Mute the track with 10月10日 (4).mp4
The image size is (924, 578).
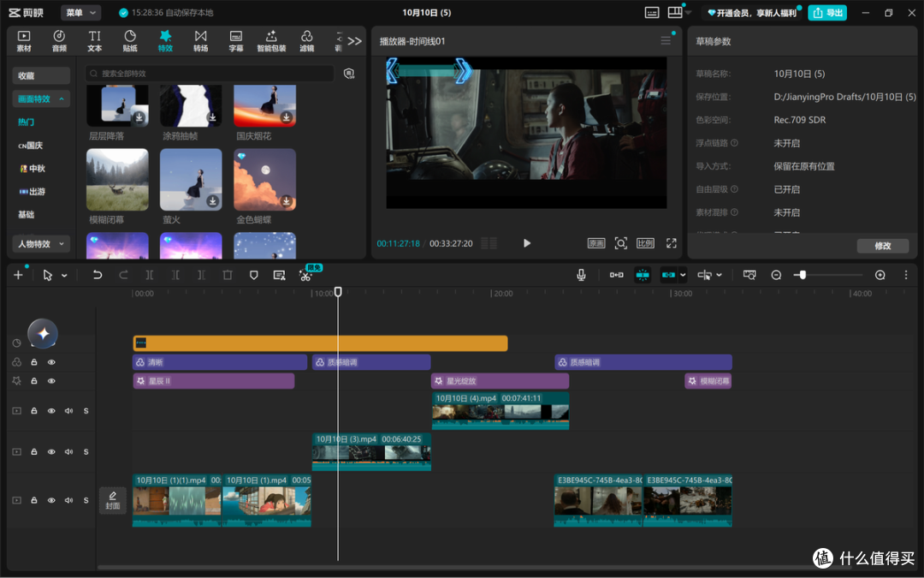pyautogui.click(x=69, y=410)
